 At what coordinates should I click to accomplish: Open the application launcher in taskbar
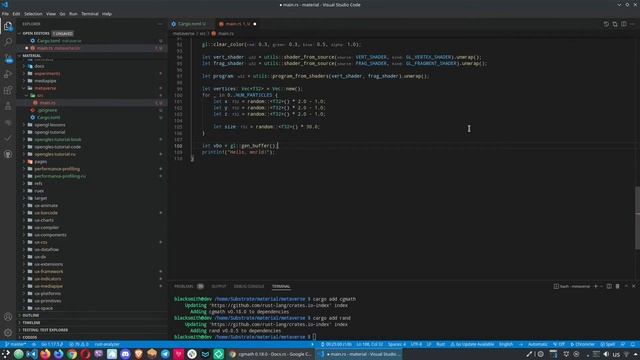[x=5, y=354]
